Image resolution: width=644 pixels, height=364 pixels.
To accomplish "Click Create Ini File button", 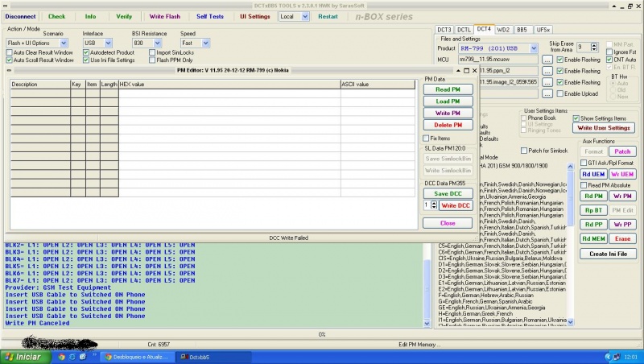I will 609,254.
